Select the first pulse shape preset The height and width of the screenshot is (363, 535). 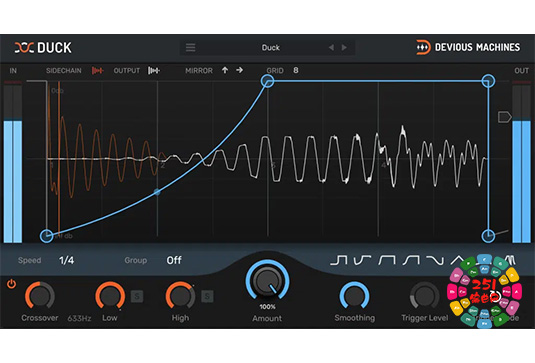(338, 260)
